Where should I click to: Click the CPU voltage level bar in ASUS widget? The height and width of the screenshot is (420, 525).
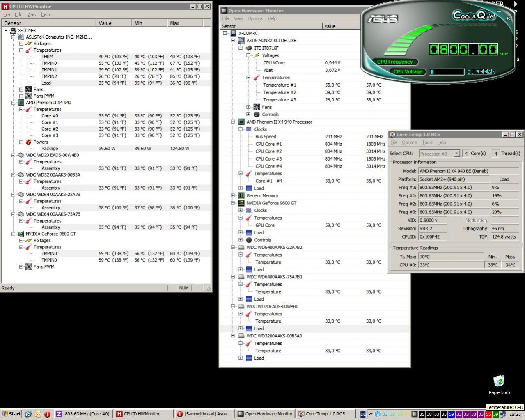[446, 72]
